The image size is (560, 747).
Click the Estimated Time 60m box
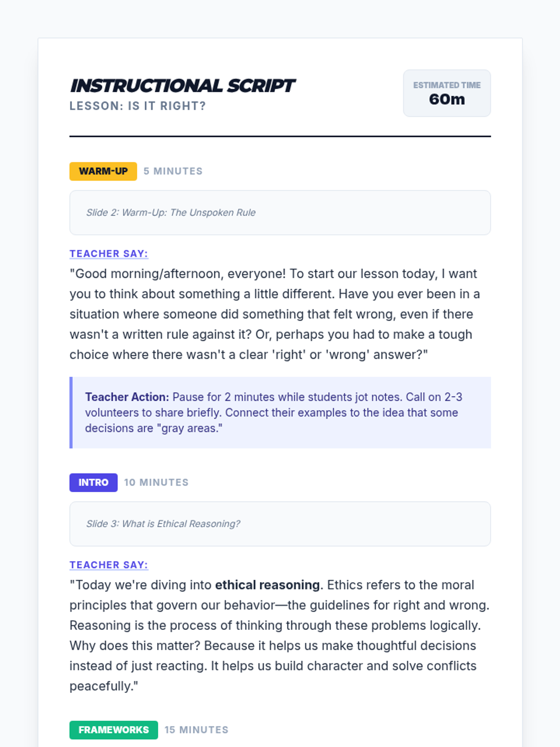pos(447,93)
